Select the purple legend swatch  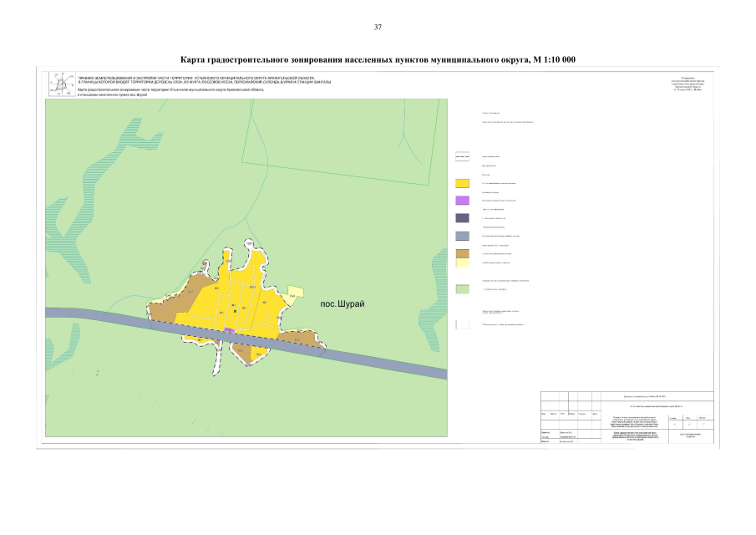click(x=463, y=200)
